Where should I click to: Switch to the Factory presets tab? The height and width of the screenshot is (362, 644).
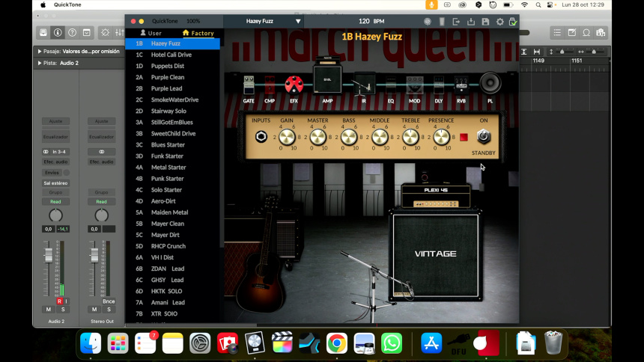(x=198, y=33)
